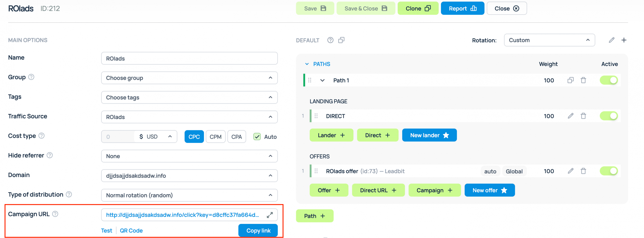Click the plus icon next to Rotation
Screen dimensions: 644x238
point(624,40)
